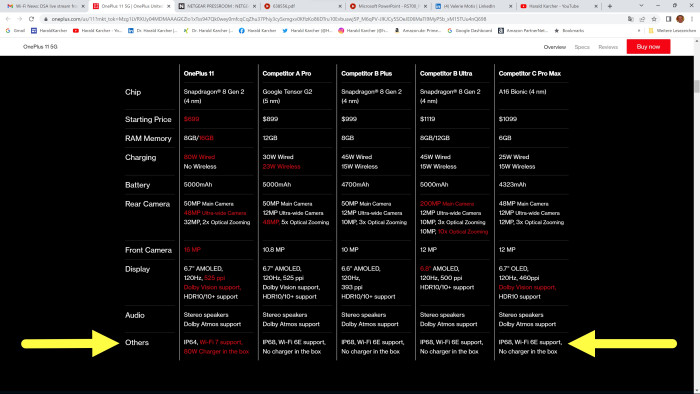The width and height of the screenshot is (700, 394).
Task: Click the $1119 starting price
Action: [x=427, y=119]
